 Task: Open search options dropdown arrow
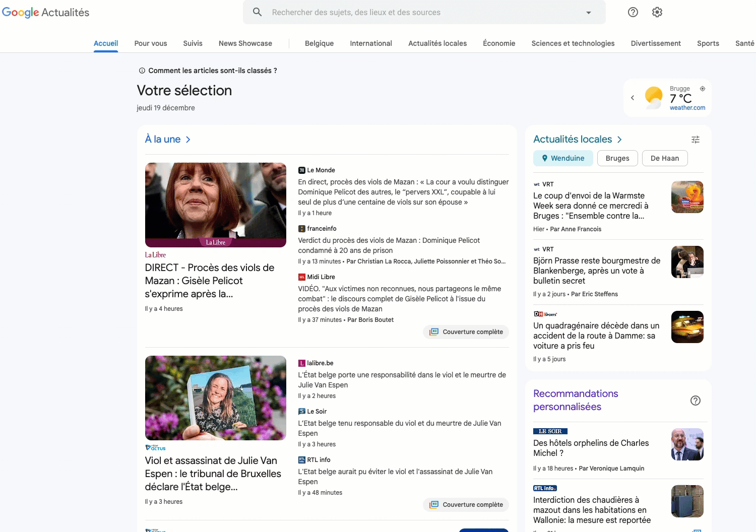[x=588, y=13]
